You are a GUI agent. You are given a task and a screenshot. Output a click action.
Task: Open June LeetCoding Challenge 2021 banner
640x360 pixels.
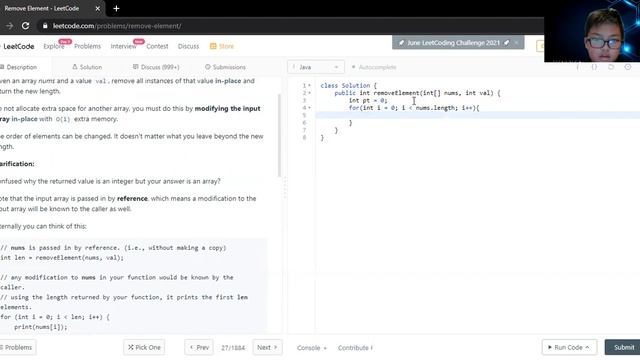(x=453, y=43)
